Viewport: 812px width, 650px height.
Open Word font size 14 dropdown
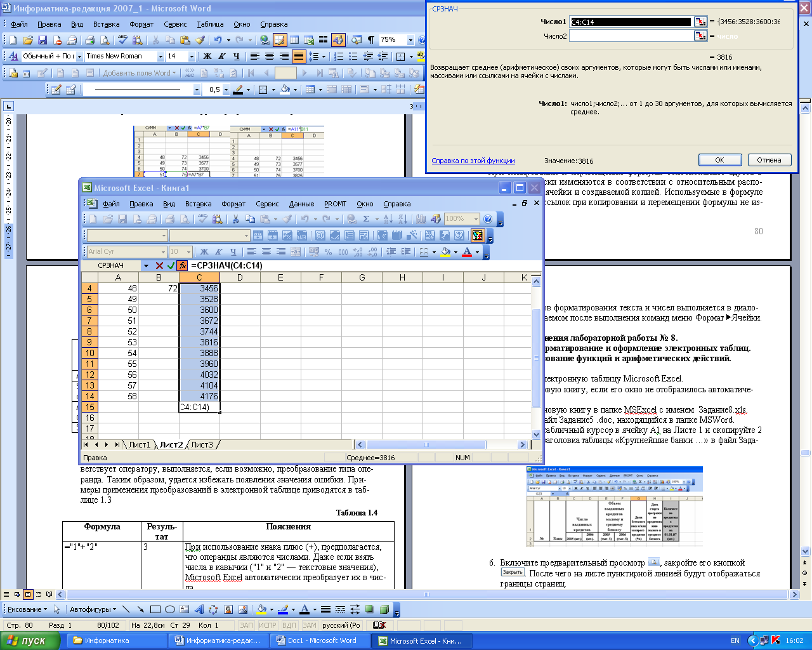pos(191,56)
